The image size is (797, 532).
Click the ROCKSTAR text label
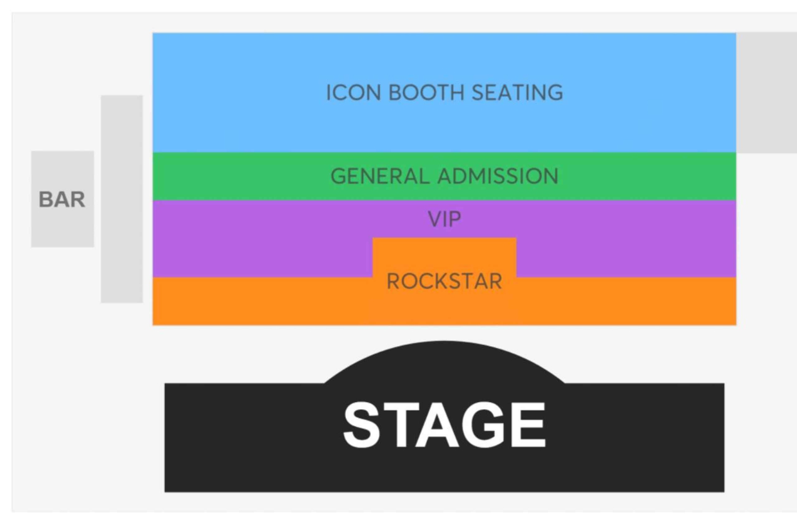pyautogui.click(x=444, y=281)
